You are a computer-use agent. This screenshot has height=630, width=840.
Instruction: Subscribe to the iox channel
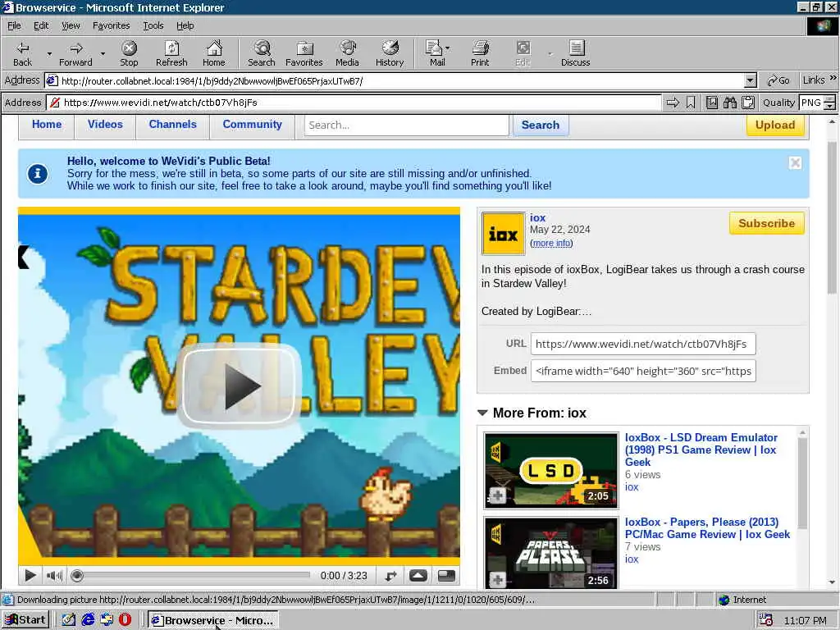pyautogui.click(x=767, y=223)
